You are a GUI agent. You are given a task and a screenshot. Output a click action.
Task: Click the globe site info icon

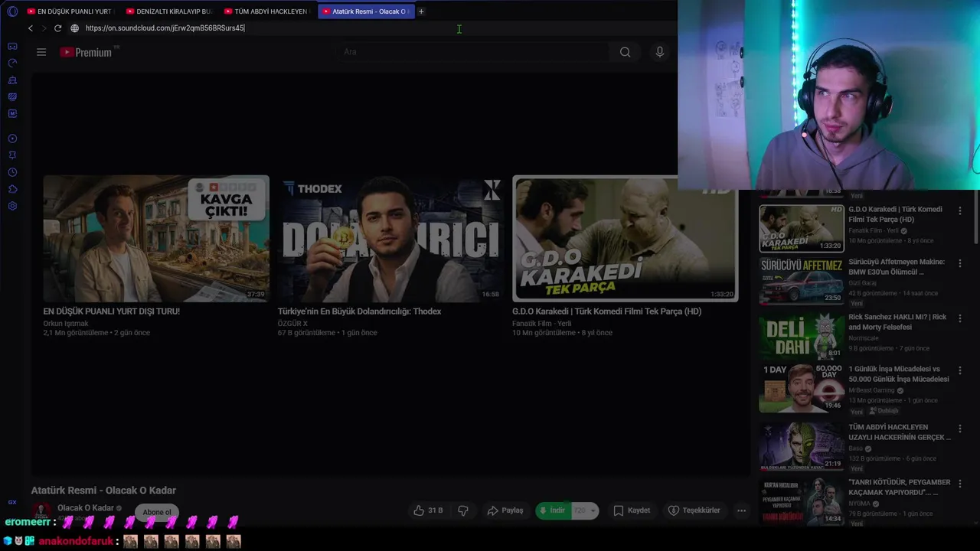(x=74, y=28)
